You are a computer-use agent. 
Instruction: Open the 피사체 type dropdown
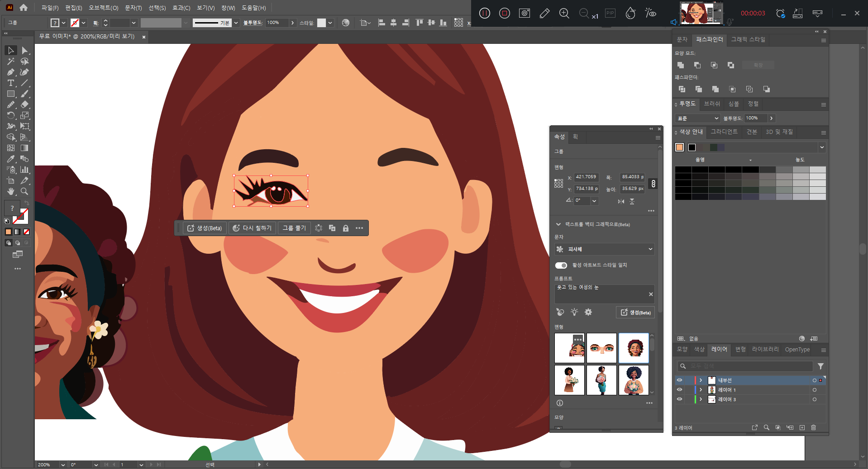[604, 249]
